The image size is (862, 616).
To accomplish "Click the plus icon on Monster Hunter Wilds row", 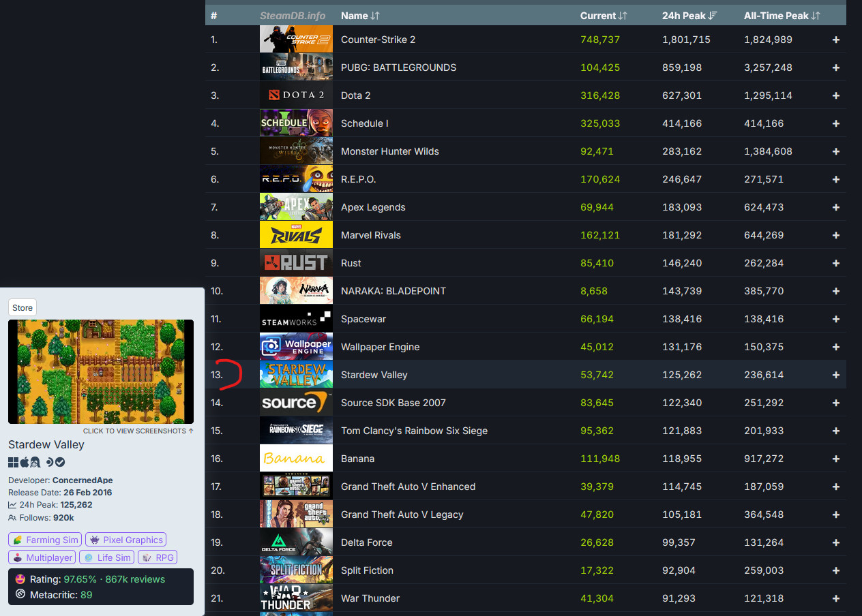I will click(836, 151).
